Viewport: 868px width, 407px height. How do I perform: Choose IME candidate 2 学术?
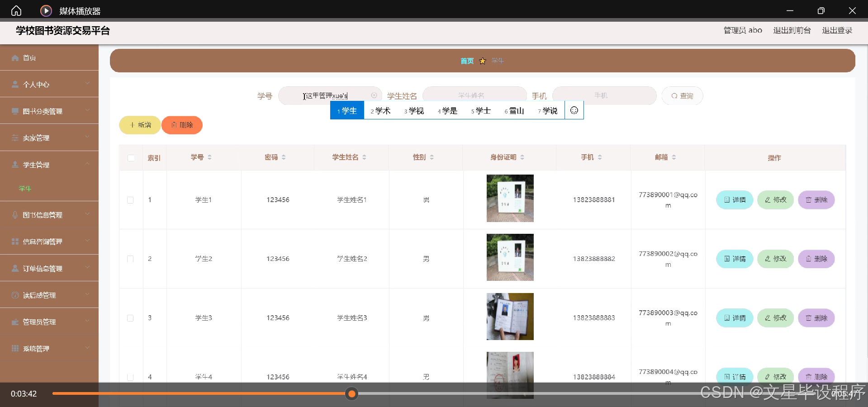[380, 111]
